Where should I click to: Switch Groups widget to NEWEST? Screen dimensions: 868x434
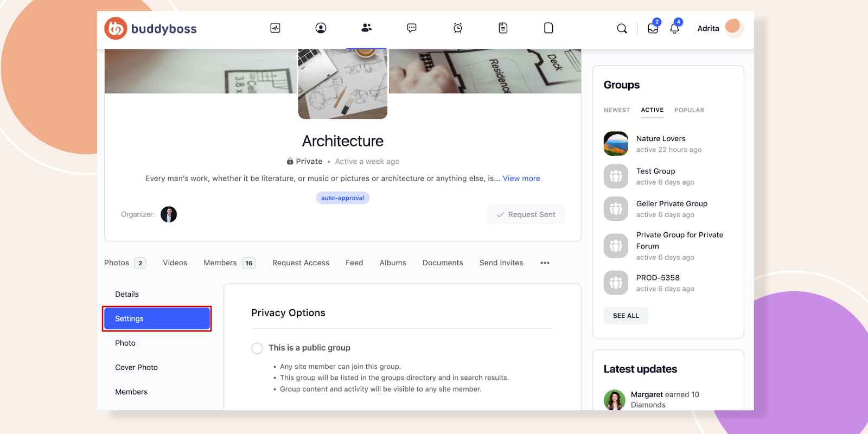tap(617, 110)
